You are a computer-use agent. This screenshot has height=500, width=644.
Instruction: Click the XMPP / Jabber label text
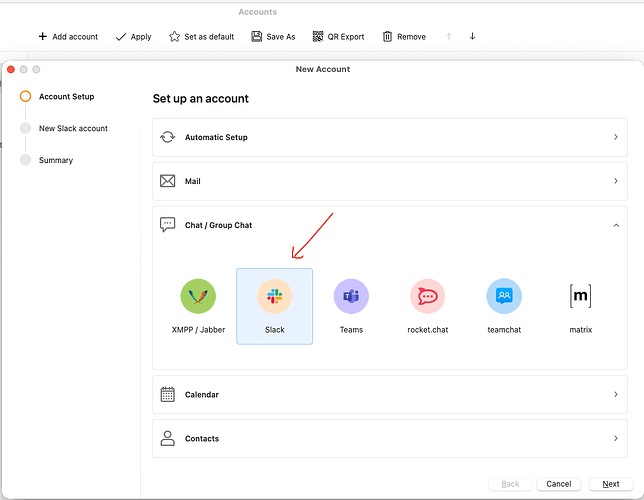point(198,329)
